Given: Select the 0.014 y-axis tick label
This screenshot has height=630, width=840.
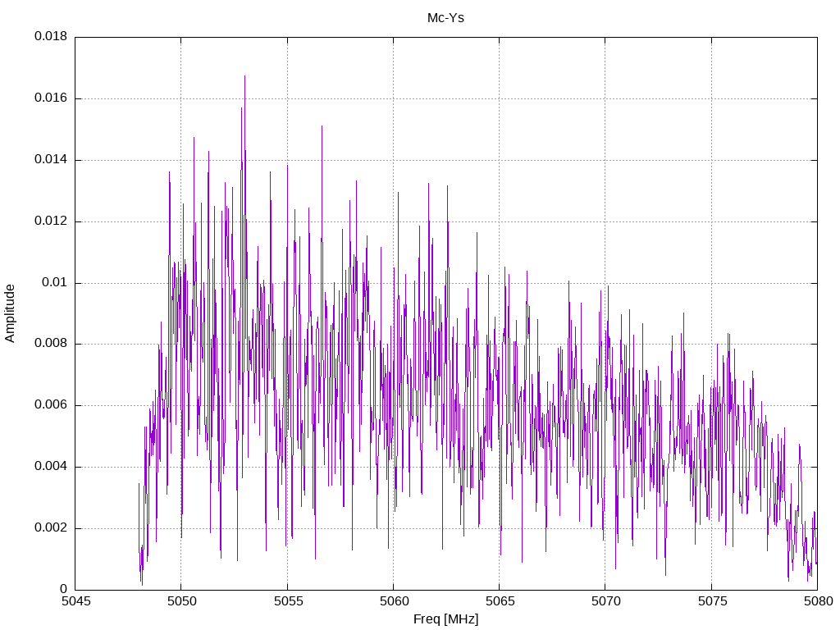Looking at the screenshot, I should coord(51,160).
